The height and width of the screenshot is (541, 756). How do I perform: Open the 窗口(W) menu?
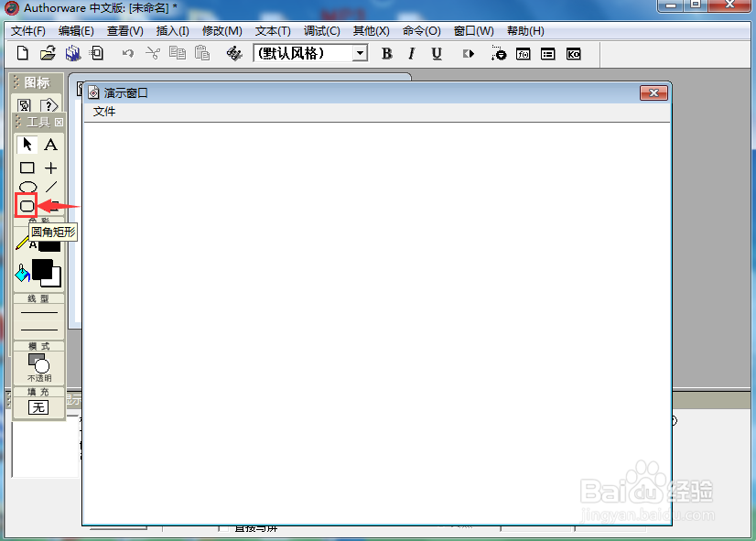tap(474, 31)
